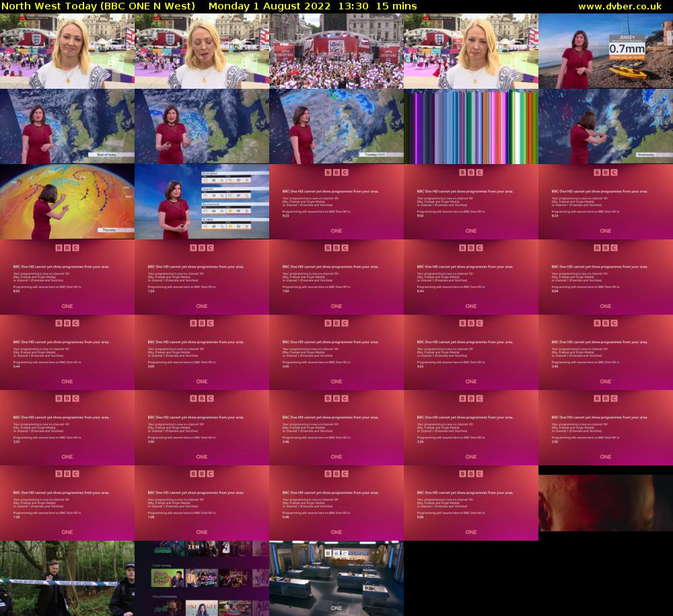Image resolution: width=673 pixels, height=616 pixels.
Task: Open the 'Thursday' pressure chart thumbnail
Action: coord(67,202)
